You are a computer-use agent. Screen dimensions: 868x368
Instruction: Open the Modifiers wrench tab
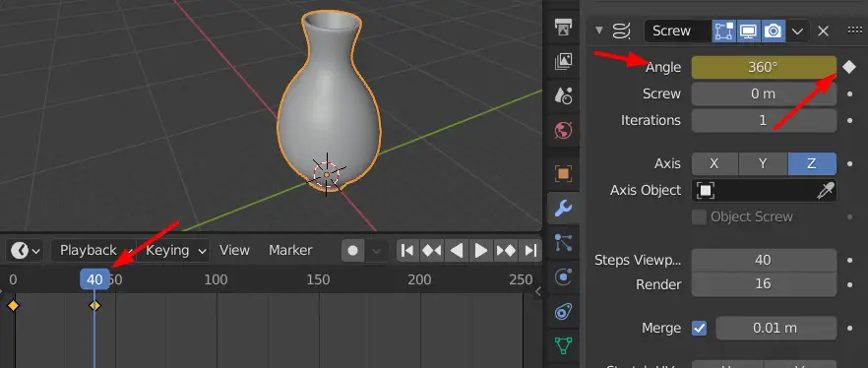pyautogui.click(x=564, y=208)
